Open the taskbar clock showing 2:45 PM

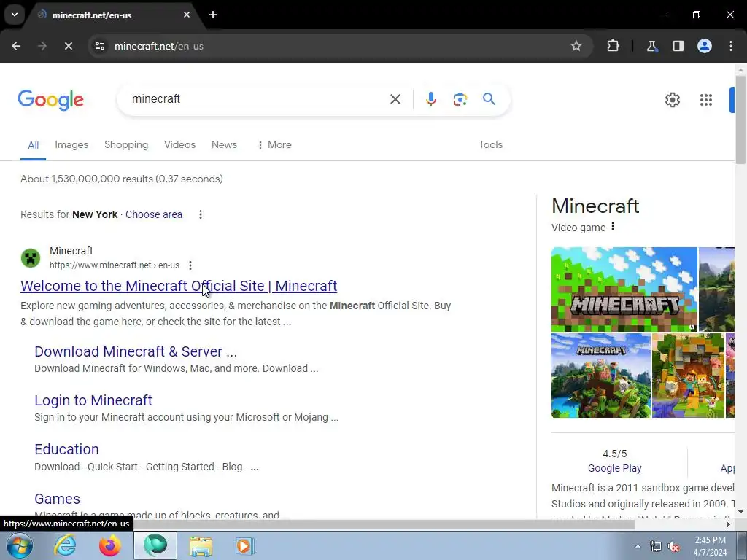point(710,546)
